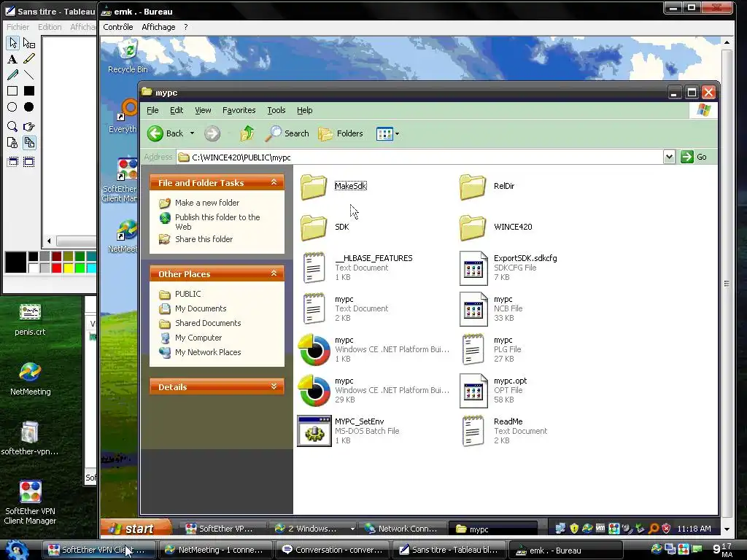Open My Network Places link

point(208,352)
